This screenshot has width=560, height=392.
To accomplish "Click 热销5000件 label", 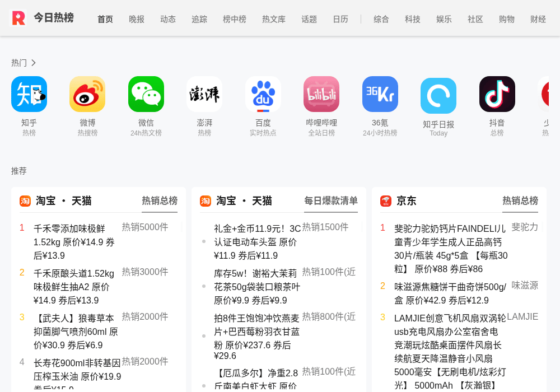I will (x=145, y=227).
